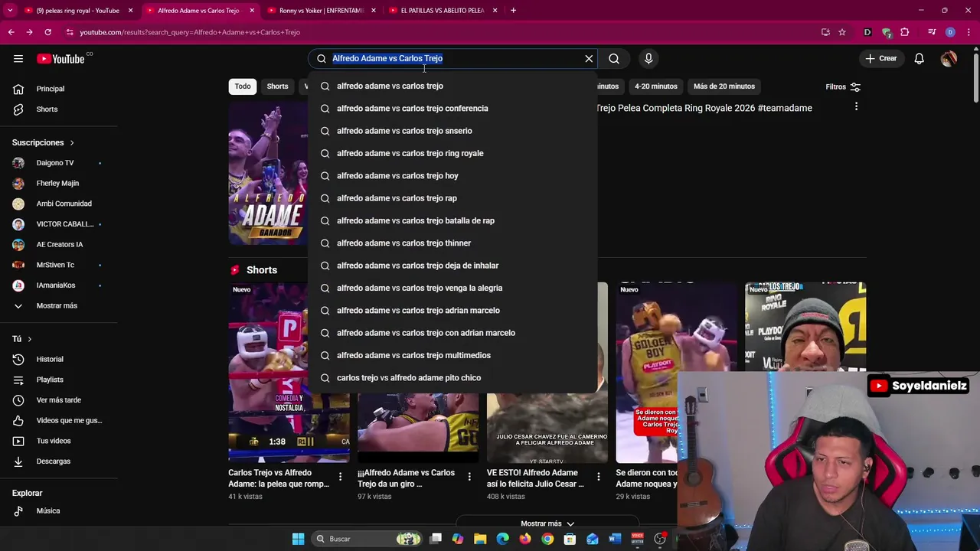This screenshot has width=980, height=551.
Task: Expand Mostrar más shorts
Action: 547,523
